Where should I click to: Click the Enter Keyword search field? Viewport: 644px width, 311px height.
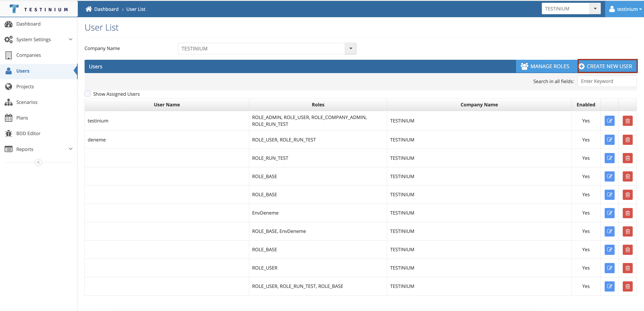(606, 81)
